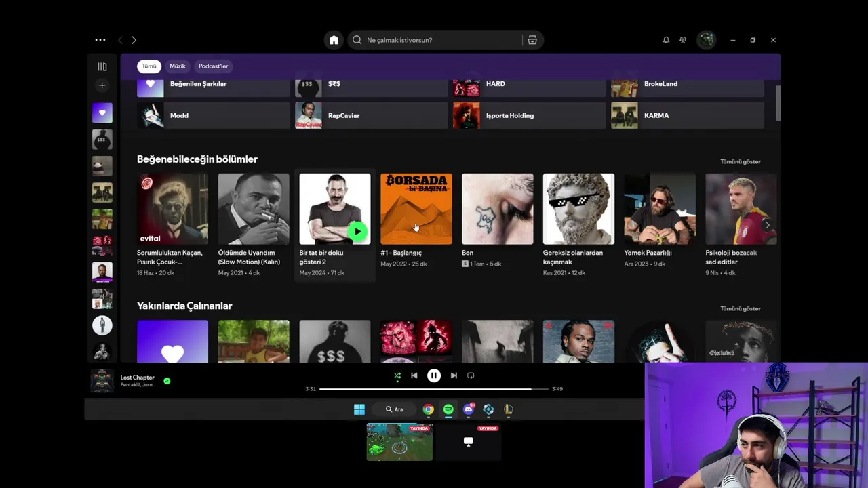Image resolution: width=868 pixels, height=488 pixels.
Task: Click the taskbar Ara search box
Action: tap(395, 409)
